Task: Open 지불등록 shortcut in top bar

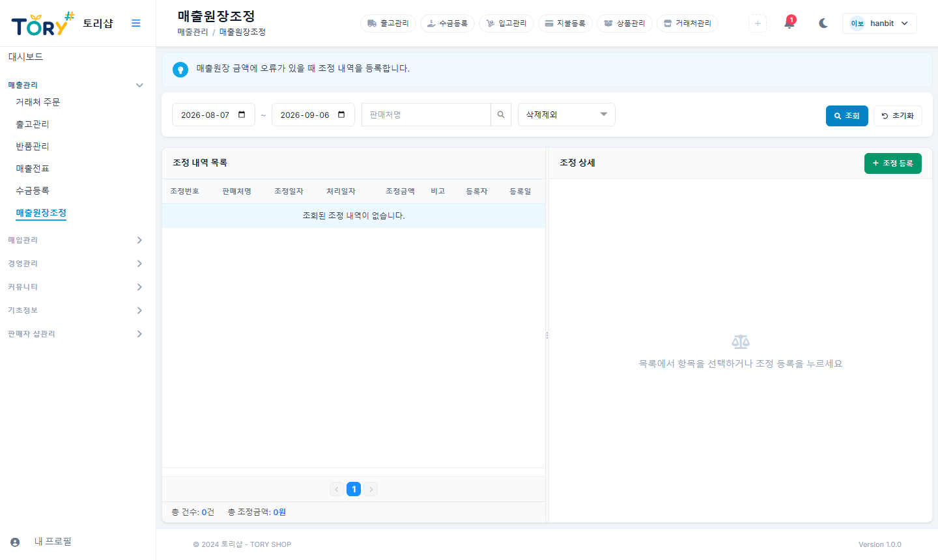Action: pyautogui.click(x=565, y=23)
